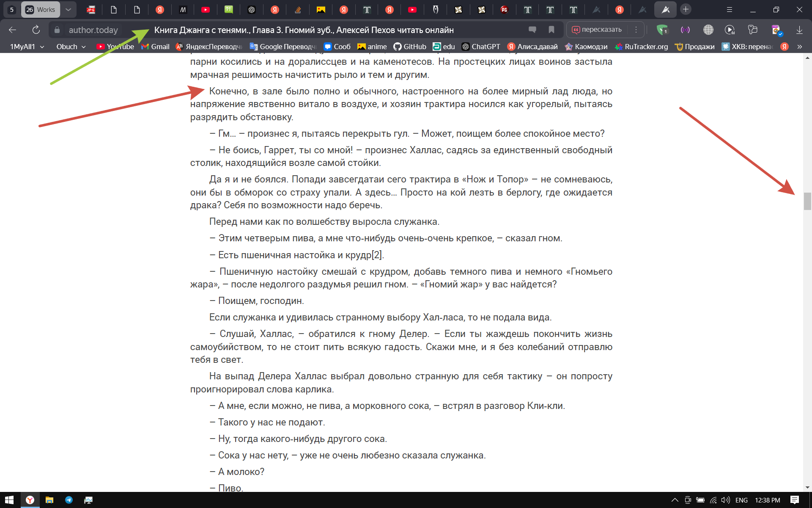The height and width of the screenshot is (508, 812).
Task: Click the purple broadcast extension icon
Action: tap(685, 30)
